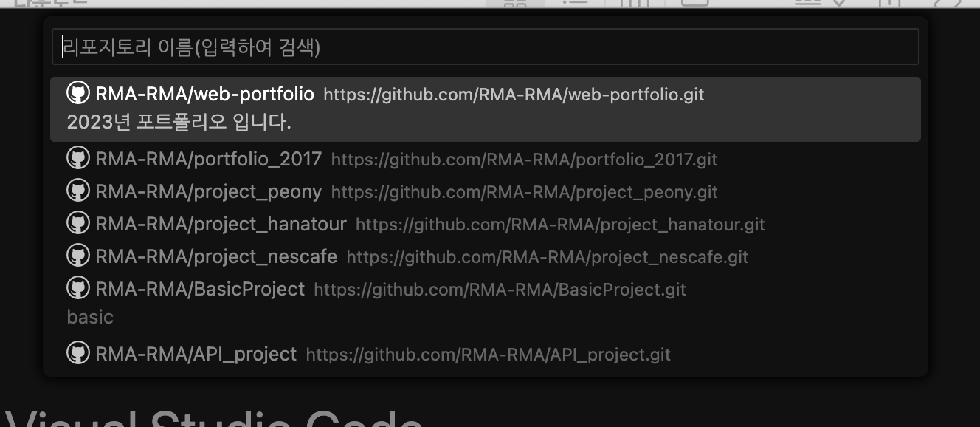Image resolution: width=980 pixels, height=427 pixels.
Task: Click the "basic" description under BasicProject
Action: point(90,317)
